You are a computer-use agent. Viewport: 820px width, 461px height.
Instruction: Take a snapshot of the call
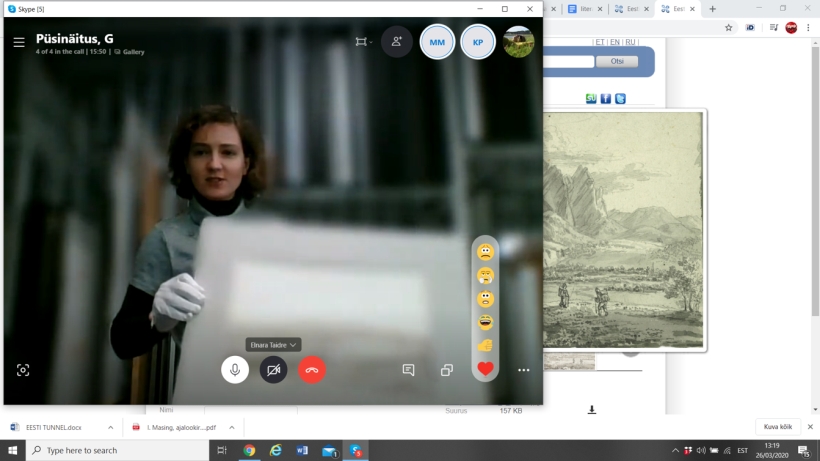click(x=23, y=370)
